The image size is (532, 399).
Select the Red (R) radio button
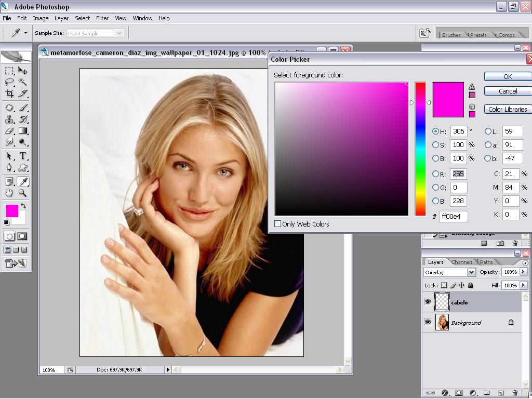[x=435, y=174]
